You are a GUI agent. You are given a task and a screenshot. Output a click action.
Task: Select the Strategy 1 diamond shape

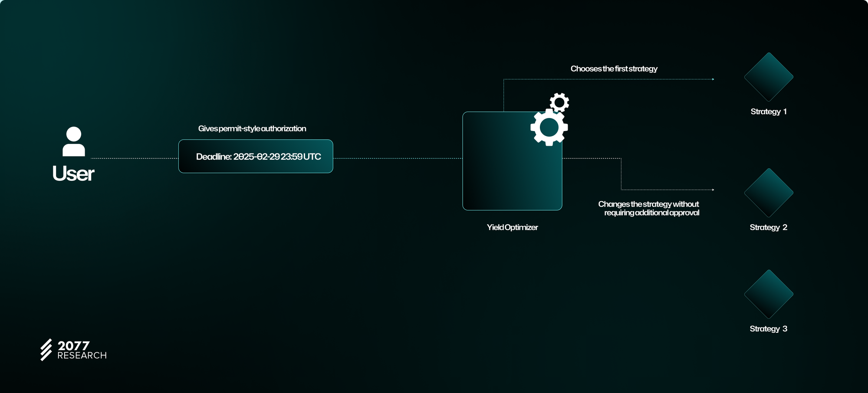pos(769,77)
